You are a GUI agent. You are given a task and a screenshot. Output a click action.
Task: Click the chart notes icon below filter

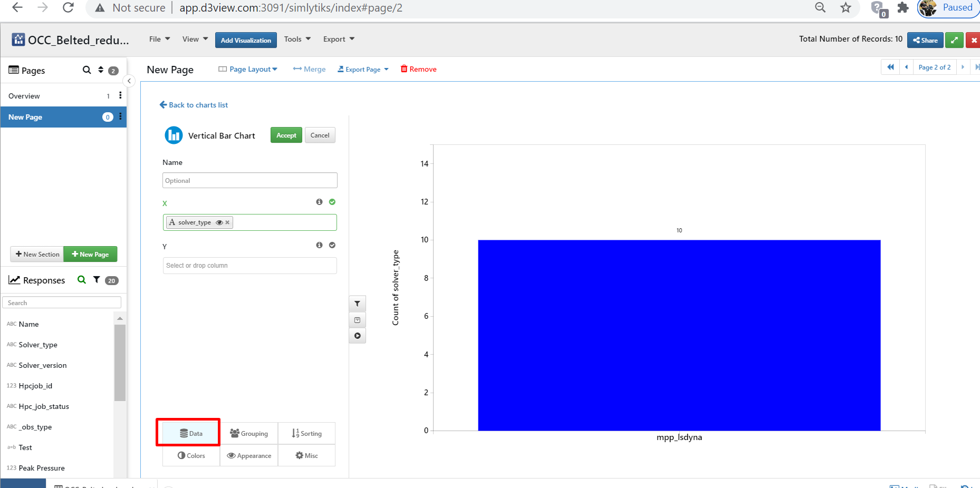[357, 320]
